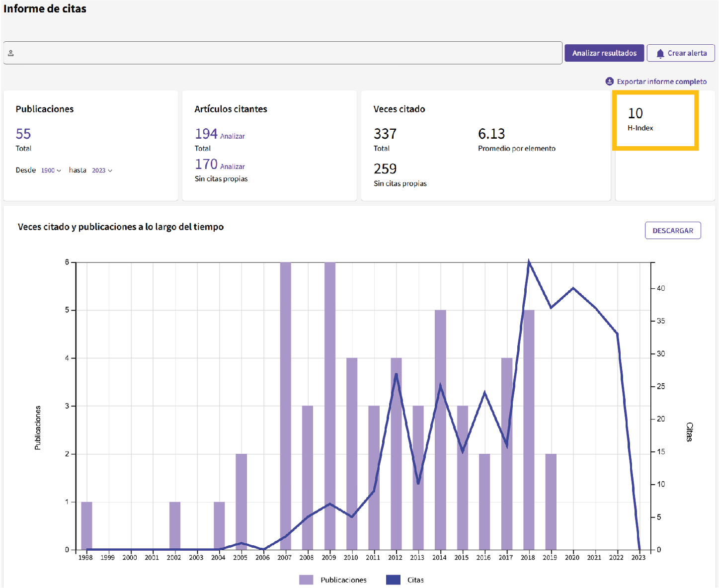Click the Artículos citantes card title
The height and width of the screenshot is (588, 719).
[x=231, y=109]
